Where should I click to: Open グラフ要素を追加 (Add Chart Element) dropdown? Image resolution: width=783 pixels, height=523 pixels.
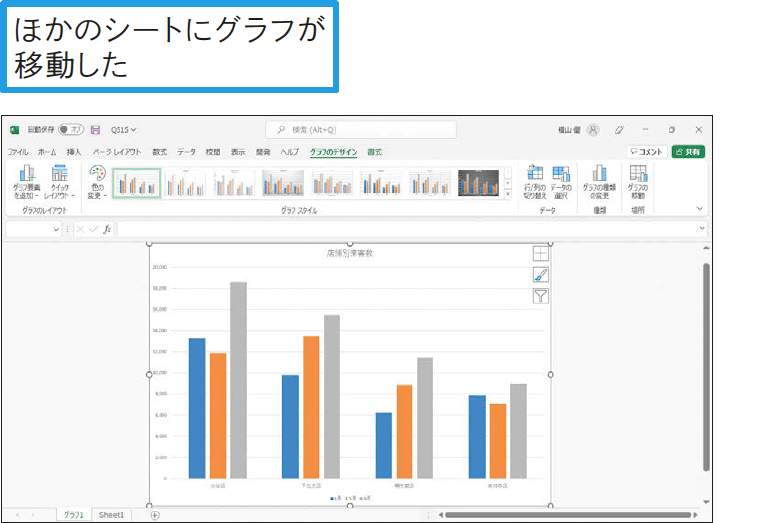tap(26, 182)
